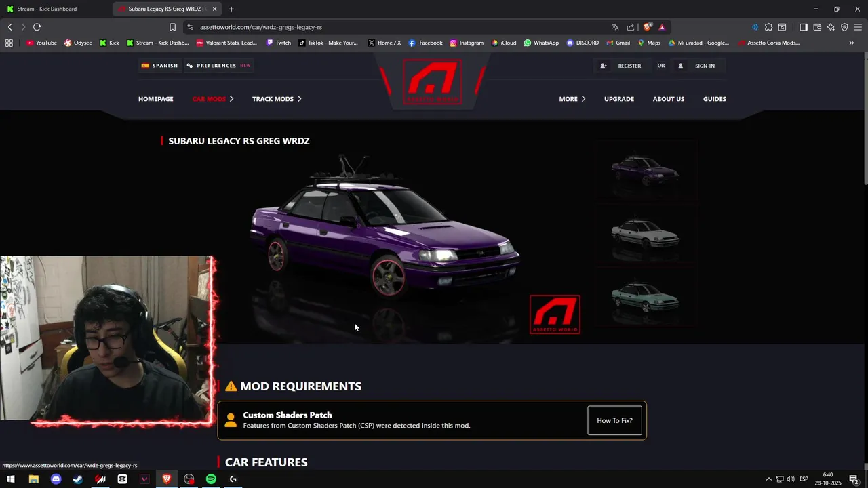Open Valorant from the taskbar
868x488 pixels.
pos(144,479)
